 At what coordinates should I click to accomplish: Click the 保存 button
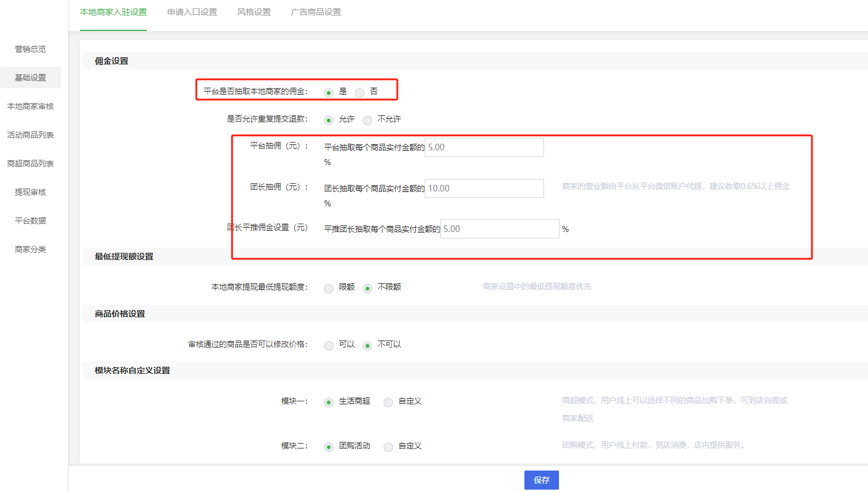pyautogui.click(x=541, y=480)
